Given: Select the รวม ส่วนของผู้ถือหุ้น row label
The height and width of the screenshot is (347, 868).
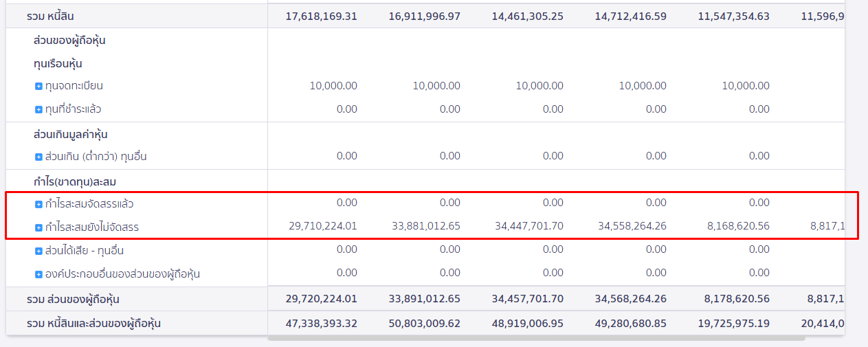Looking at the screenshot, I should [74, 300].
